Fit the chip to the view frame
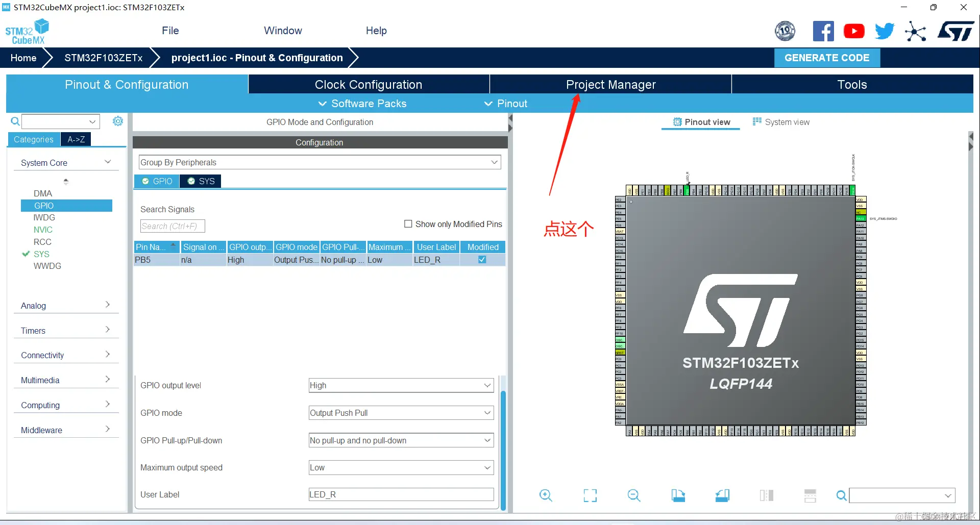The image size is (980, 525). pos(590,495)
